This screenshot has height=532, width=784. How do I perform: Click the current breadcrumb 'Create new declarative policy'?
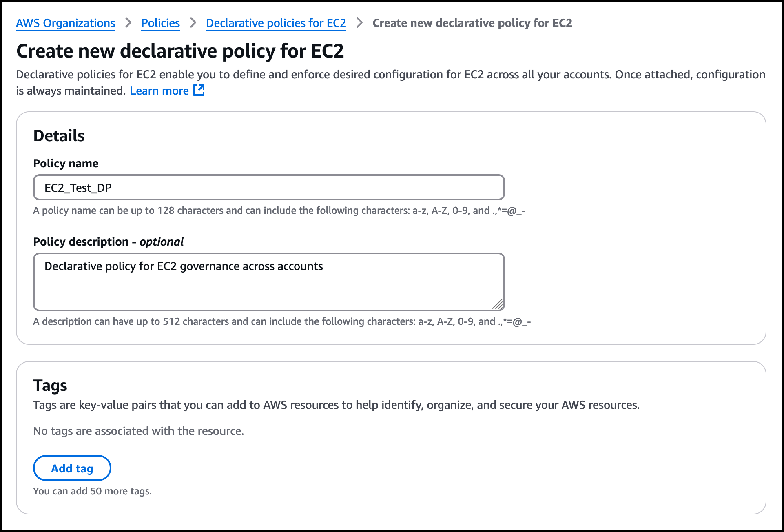[472, 23]
